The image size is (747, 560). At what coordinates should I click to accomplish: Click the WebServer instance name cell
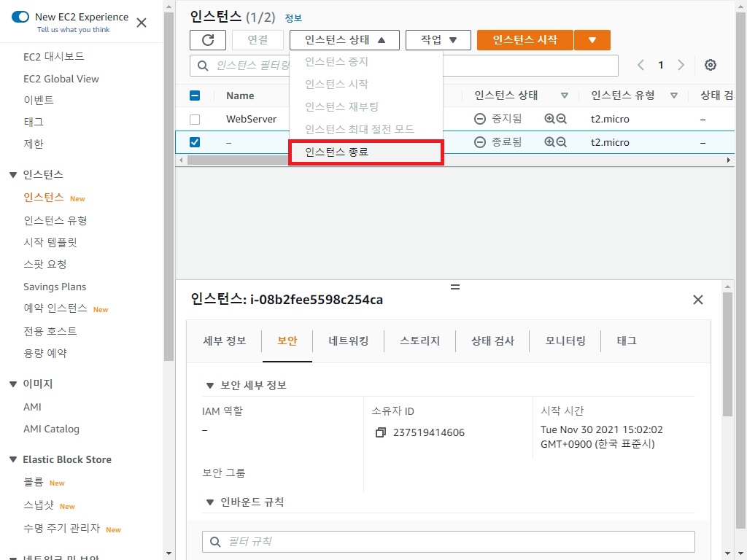pos(251,119)
